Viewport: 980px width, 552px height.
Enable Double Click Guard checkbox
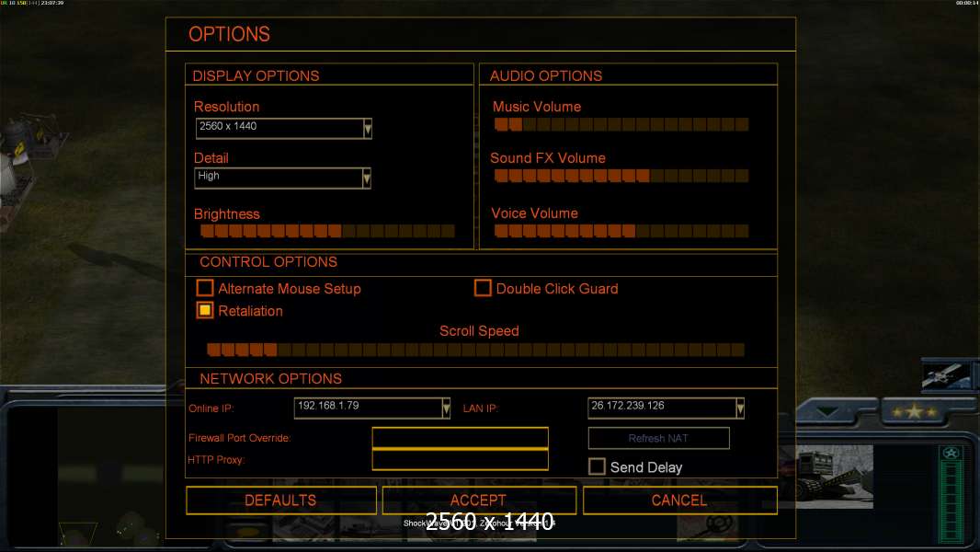tap(483, 288)
